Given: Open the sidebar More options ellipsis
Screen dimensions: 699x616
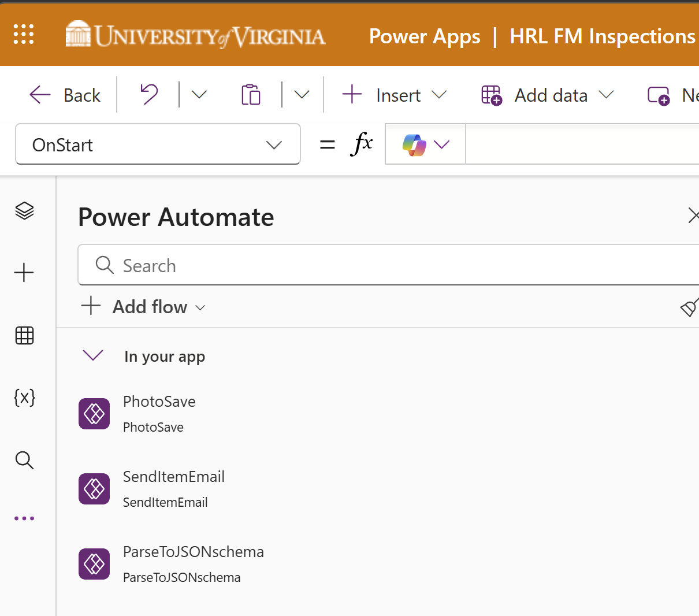Looking at the screenshot, I should pos(24,518).
